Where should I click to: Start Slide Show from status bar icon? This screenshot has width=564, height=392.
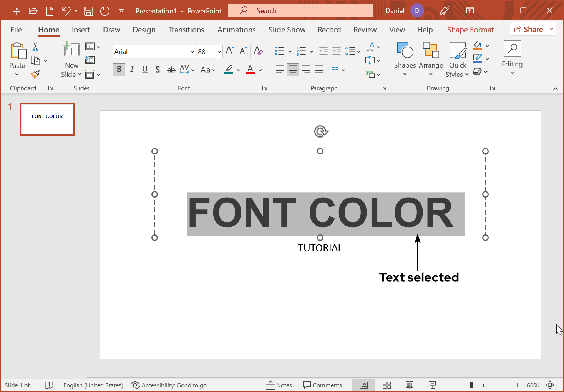(433, 385)
